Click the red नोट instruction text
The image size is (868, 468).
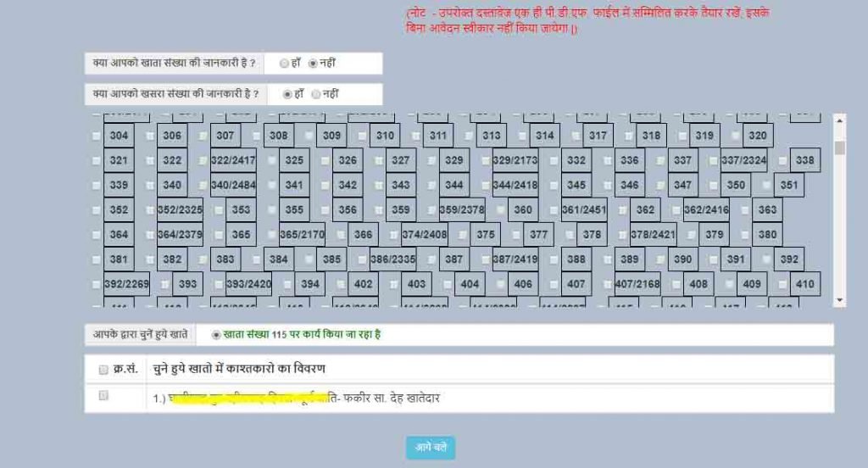587,20
